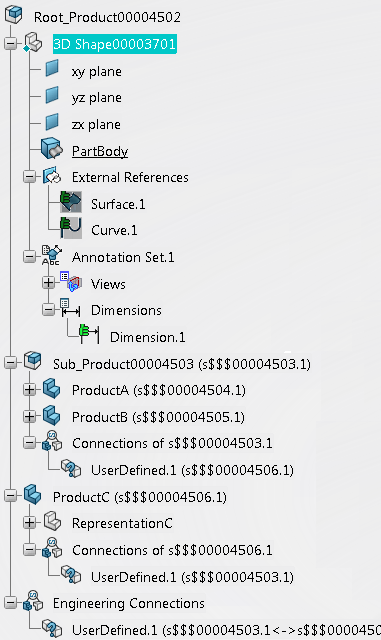
Task: Collapse the Sub_Product00004503 branch
Action: [x=10, y=362]
